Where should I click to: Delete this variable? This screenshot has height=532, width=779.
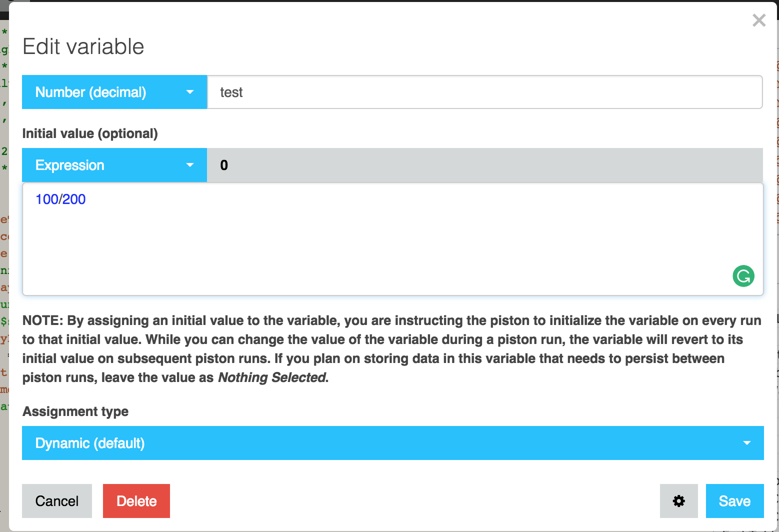pyautogui.click(x=136, y=501)
